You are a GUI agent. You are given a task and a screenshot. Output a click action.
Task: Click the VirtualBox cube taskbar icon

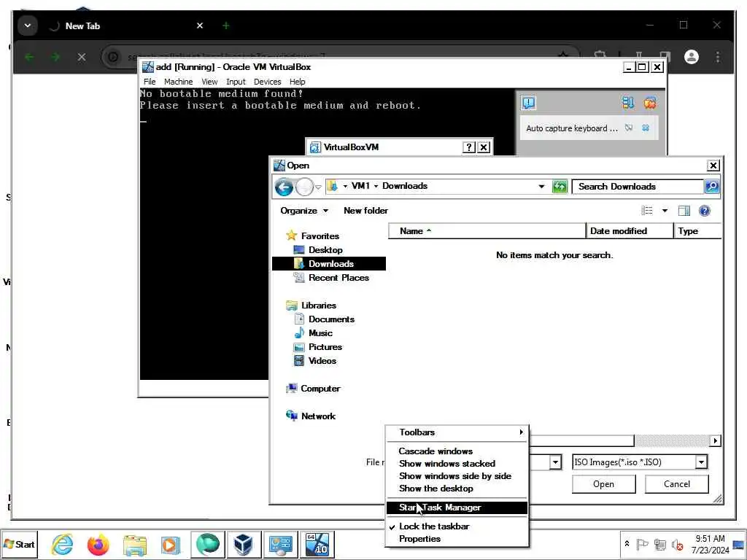click(x=244, y=544)
